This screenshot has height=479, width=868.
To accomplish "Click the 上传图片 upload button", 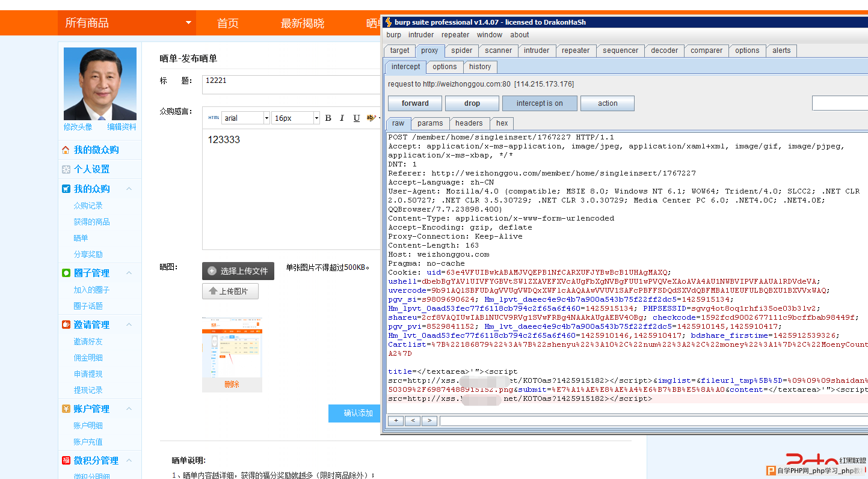I will tap(230, 291).
